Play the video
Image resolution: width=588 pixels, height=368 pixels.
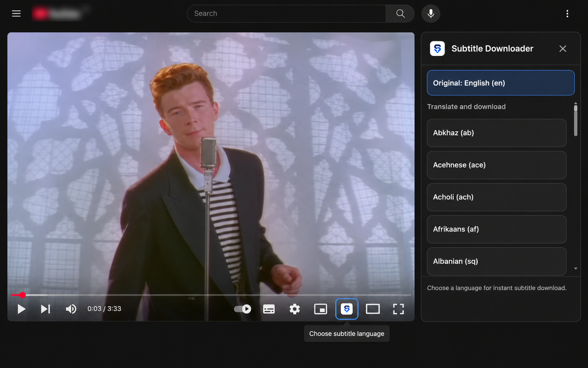tap(22, 309)
